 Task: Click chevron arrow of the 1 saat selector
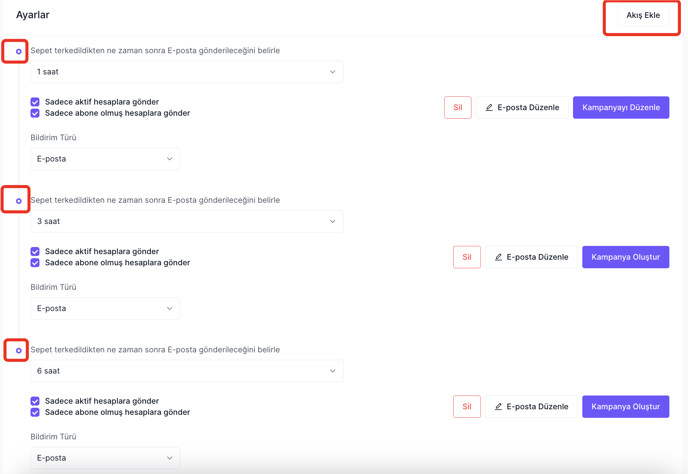pyautogui.click(x=333, y=72)
